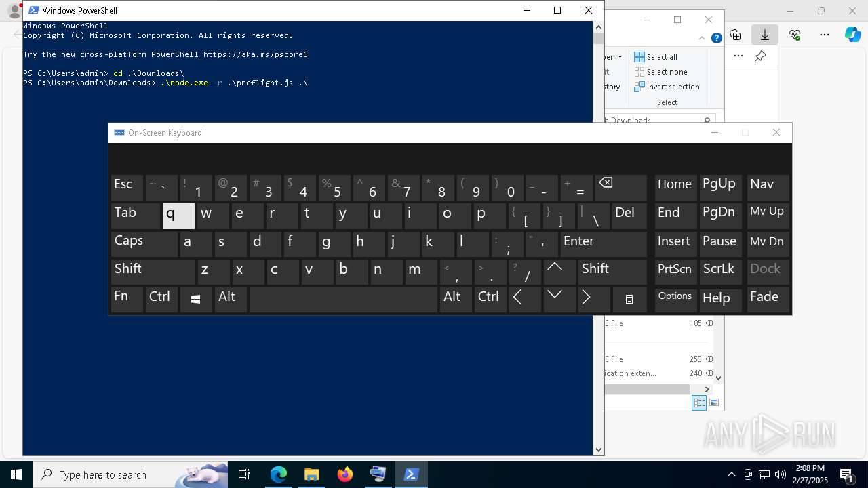Screen dimensions: 868x488
Task: Tap the left arrow key on keyboard
Action: [x=525, y=300]
